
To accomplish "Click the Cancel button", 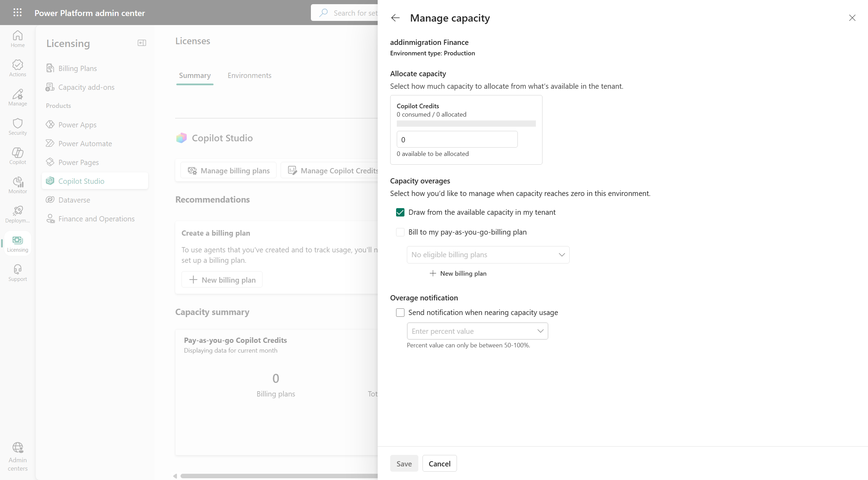I will coord(440,464).
